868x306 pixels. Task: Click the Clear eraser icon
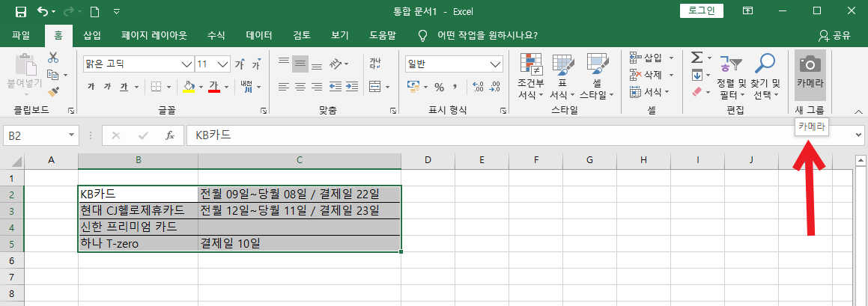(697, 91)
